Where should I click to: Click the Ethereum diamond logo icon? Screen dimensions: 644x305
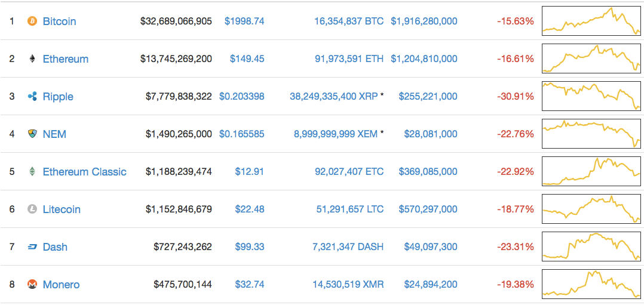coord(32,58)
